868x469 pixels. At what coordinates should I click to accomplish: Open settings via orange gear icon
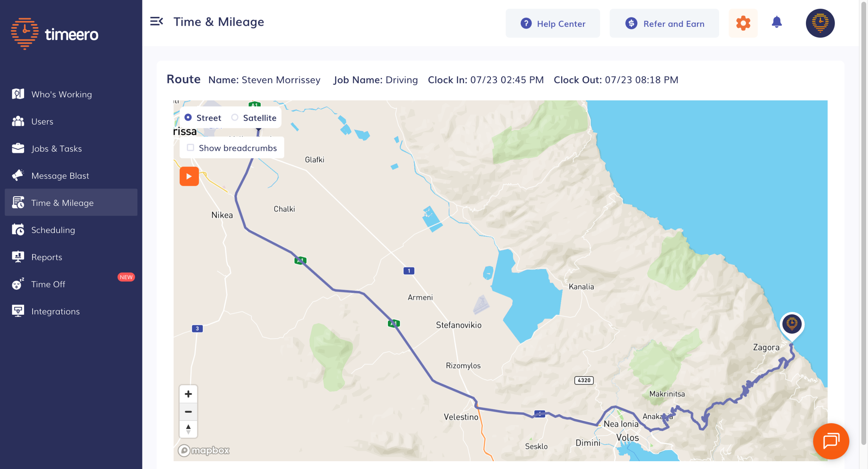point(743,23)
